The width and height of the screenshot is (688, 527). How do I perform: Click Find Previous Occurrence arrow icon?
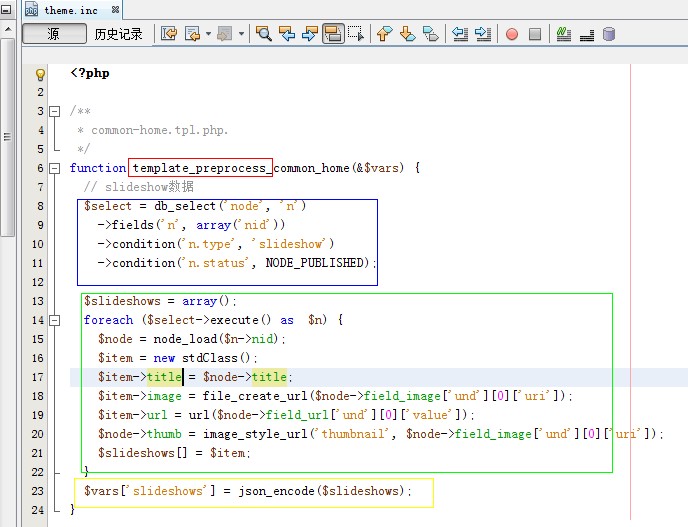click(287, 34)
